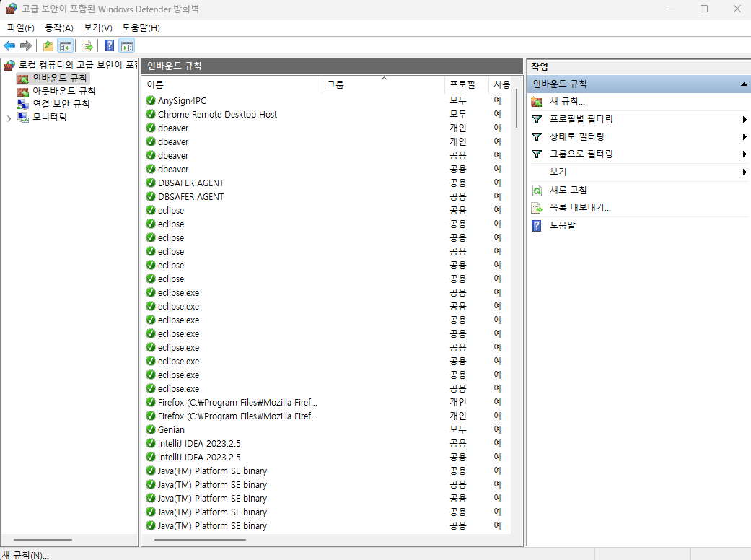Click the tree pane horizontal scrollbar
Screen dimensions: 751x560
click(43, 540)
